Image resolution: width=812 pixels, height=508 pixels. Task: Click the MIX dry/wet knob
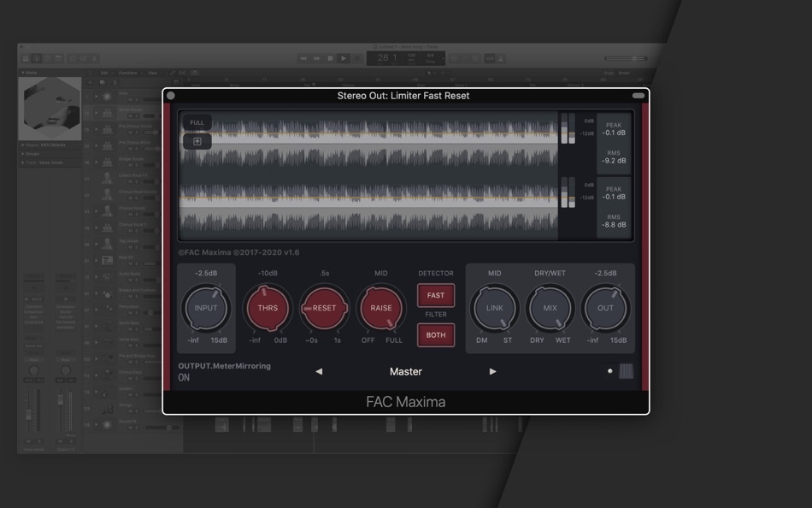point(550,309)
